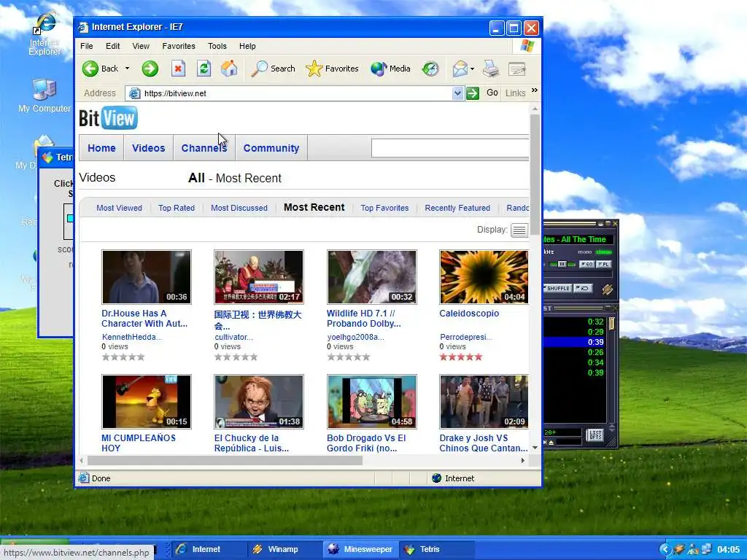Open uploader KennethHedda channel link
Image resolution: width=747 pixels, height=560 pixels.
pyautogui.click(x=132, y=337)
